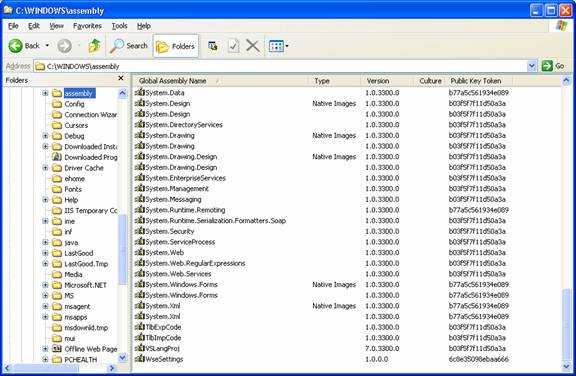This screenshot has height=376, width=576.
Task: Open the Tools menu
Action: [x=119, y=26]
